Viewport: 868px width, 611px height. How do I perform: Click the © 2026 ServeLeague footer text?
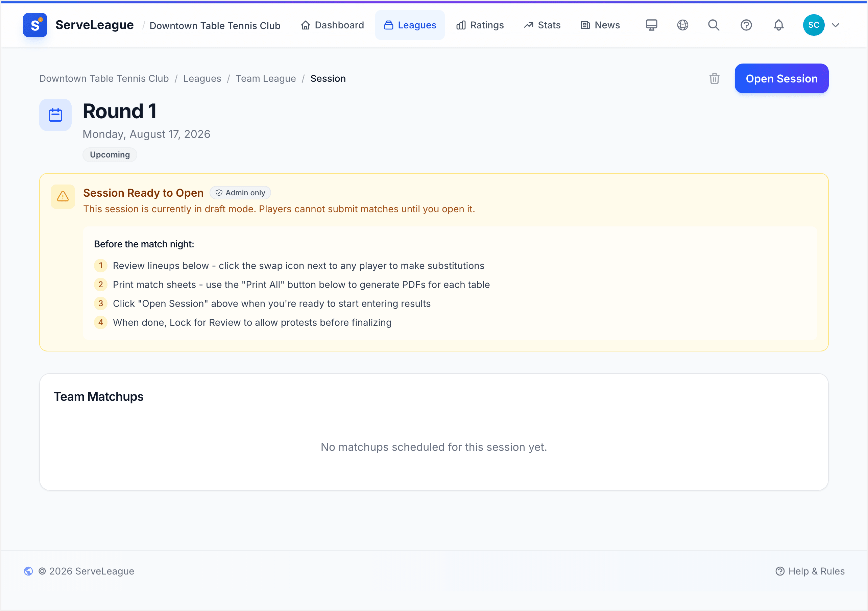click(86, 571)
